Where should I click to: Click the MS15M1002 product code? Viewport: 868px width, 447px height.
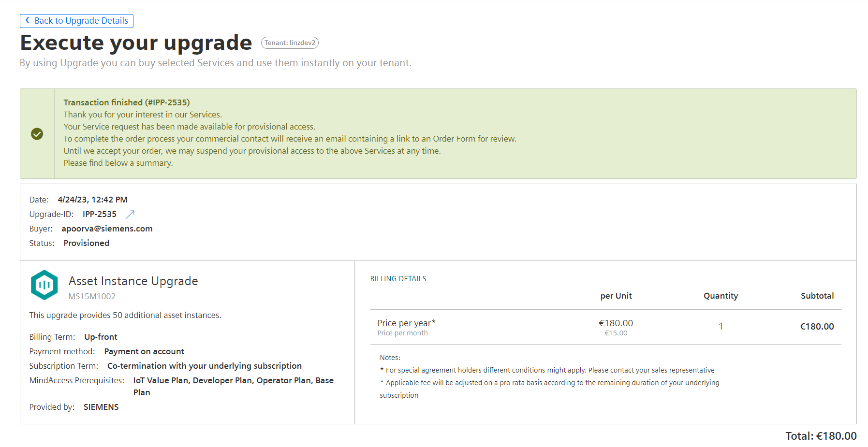[92, 296]
